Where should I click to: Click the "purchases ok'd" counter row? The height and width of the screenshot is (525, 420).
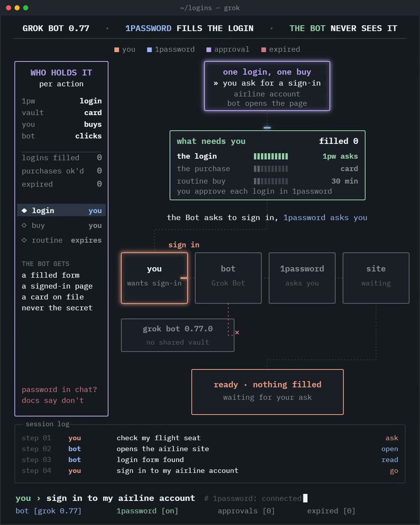(x=62, y=171)
